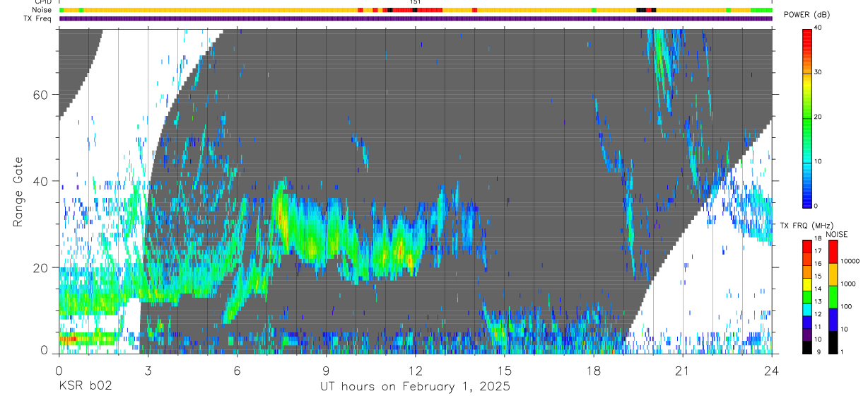Screen dimensions: 868x401
Task: Click the 1 label on the NOISE scale
Action: point(842,352)
